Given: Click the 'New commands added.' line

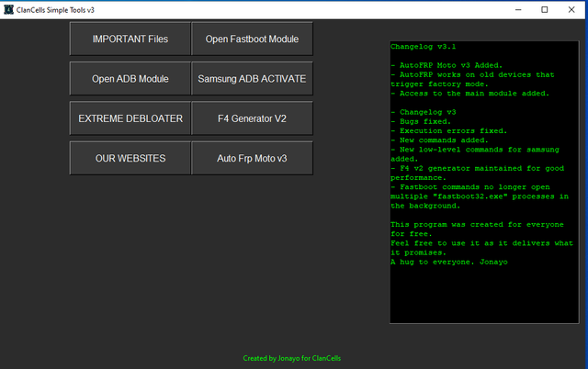Looking at the screenshot, I should tap(439, 140).
